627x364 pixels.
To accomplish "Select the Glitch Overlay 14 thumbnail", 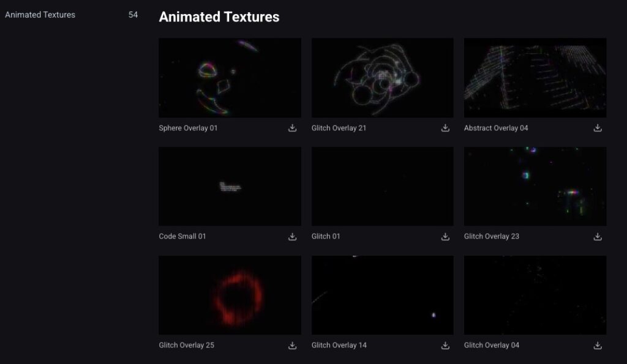I will [382, 295].
